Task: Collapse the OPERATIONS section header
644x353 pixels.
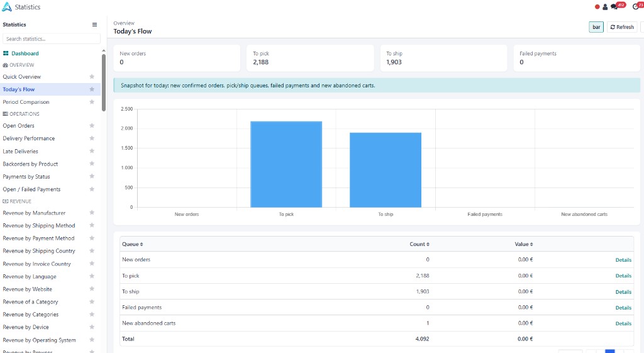Action: 21,114
